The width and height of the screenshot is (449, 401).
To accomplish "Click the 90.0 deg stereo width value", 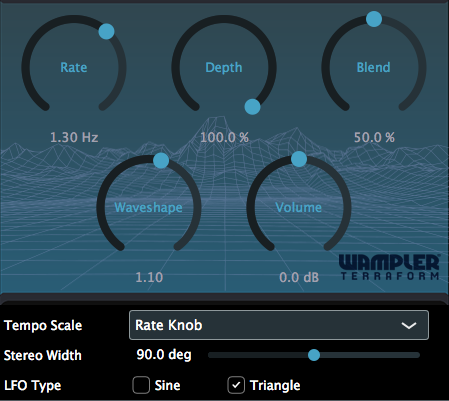I will click(164, 355).
